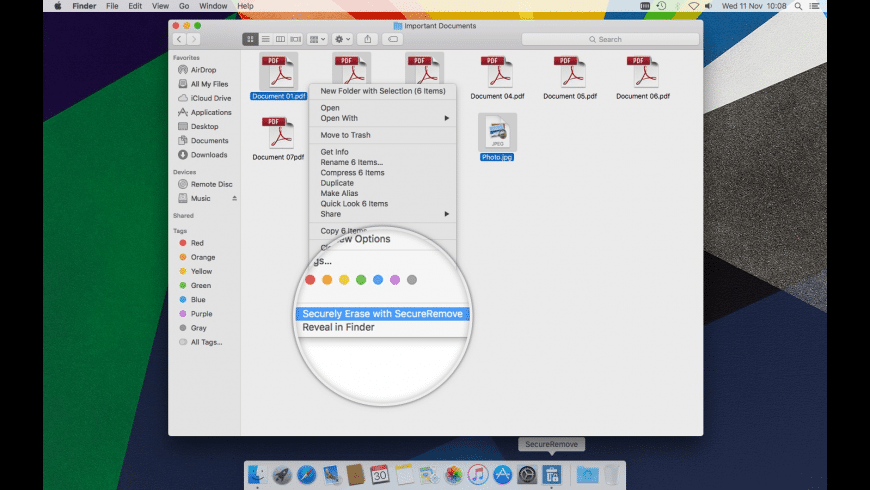
Task: Open Contacts book icon in Dock
Action: pos(355,474)
